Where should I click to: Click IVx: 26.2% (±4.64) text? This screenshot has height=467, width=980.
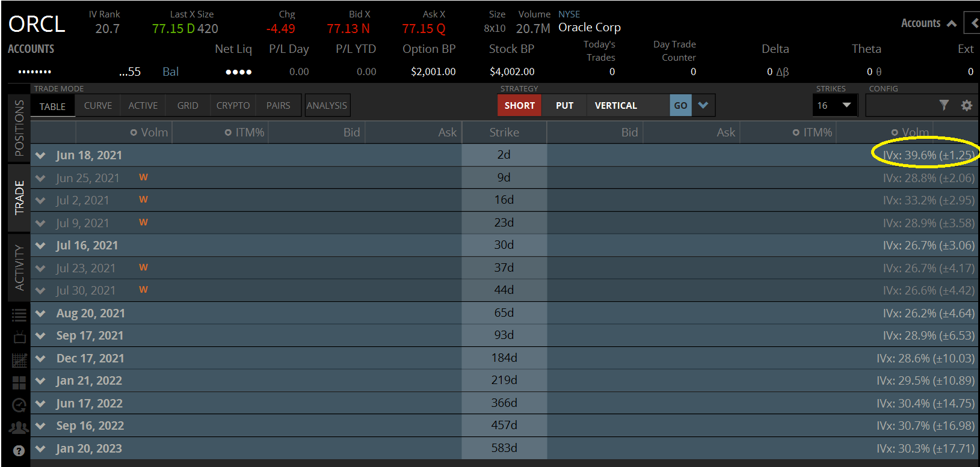point(928,313)
